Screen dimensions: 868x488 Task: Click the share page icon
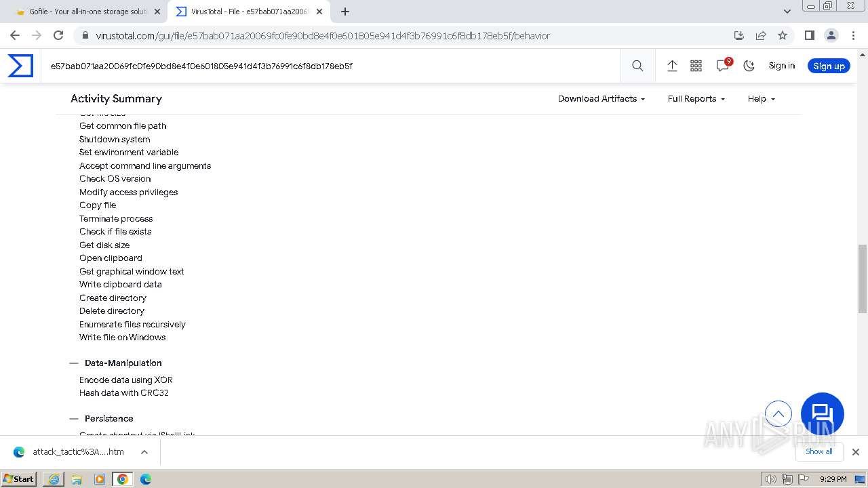(761, 35)
